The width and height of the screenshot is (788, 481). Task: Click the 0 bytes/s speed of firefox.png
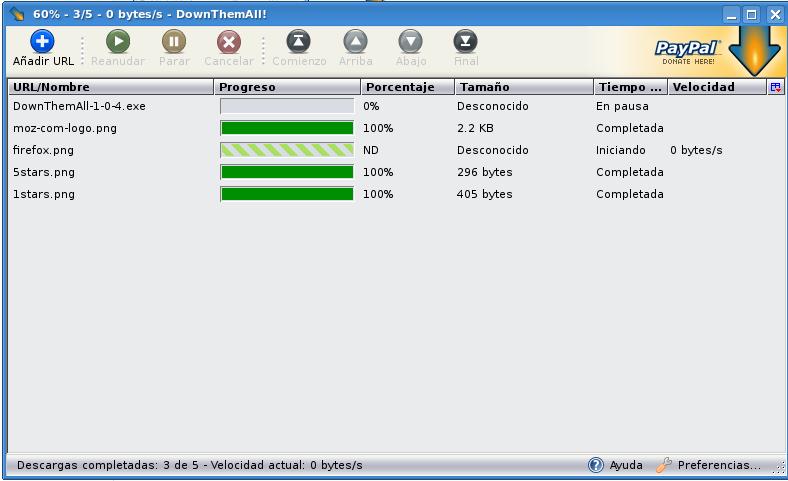[x=696, y=150]
